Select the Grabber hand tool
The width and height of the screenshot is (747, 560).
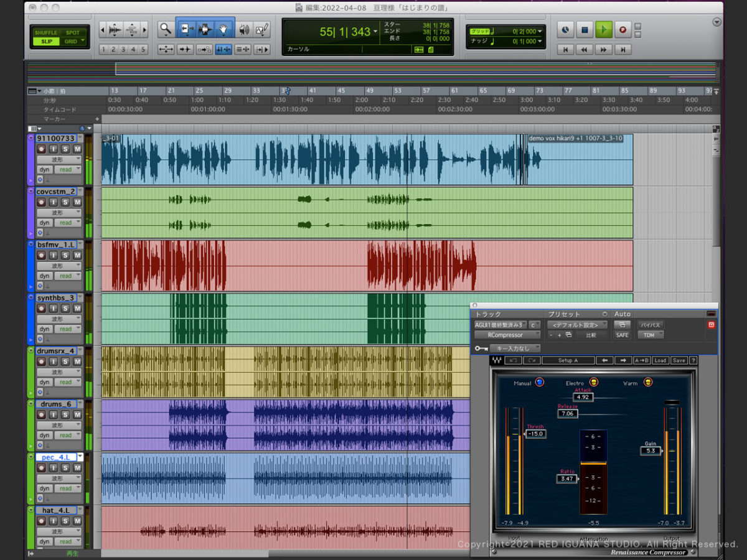[x=225, y=29]
